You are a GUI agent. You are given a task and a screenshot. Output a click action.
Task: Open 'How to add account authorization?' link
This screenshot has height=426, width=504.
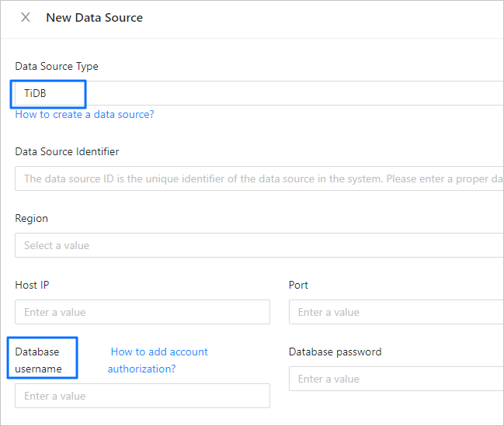click(158, 360)
